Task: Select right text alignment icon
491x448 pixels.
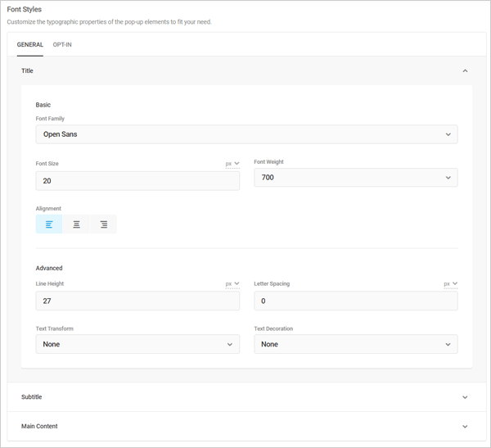Action: [x=103, y=224]
